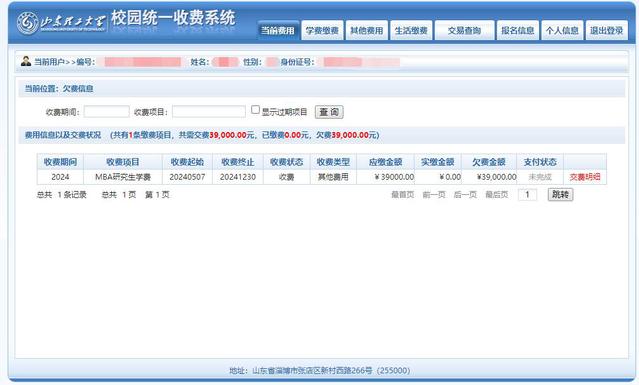This screenshot has width=639, height=385.
Task: Focus the 收费期间 input field
Action: coord(106,112)
